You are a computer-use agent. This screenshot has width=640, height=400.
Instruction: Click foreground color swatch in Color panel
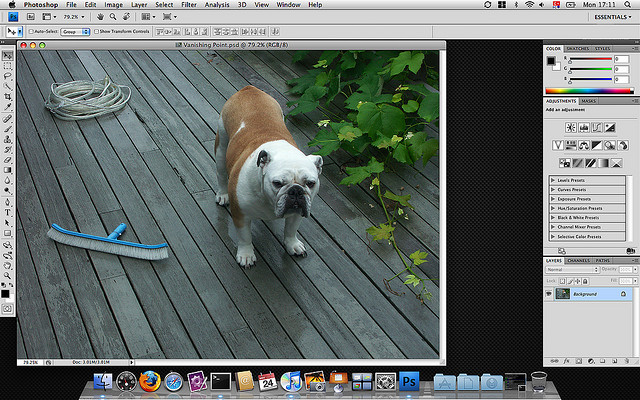click(x=551, y=61)
